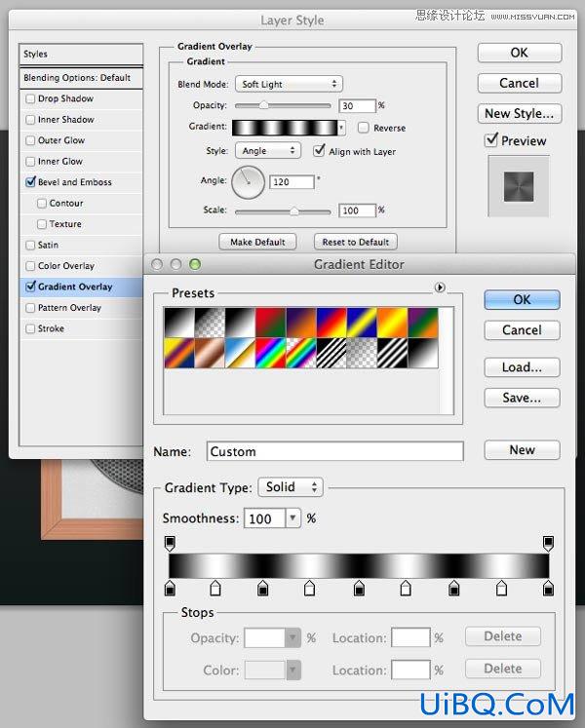The height and width of the screenshot is (728, 585).
Task: Click the Load... gradient button
Action: [x=522, y=367]
